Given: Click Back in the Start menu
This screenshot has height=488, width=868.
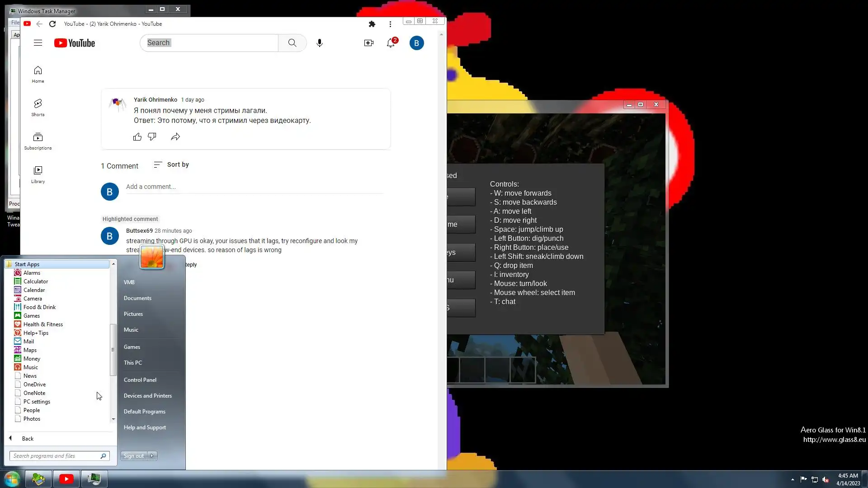Looking at the screenshot, I should [27, 439].
